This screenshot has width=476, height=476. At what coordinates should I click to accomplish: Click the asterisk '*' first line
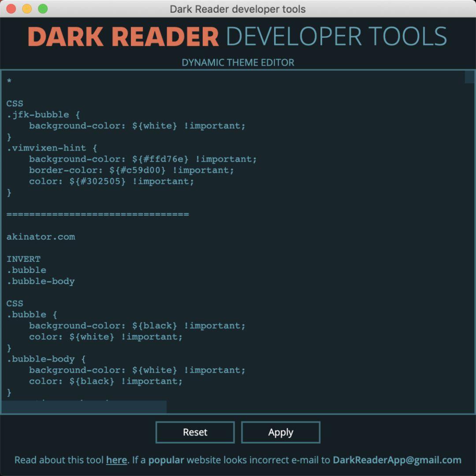(9, 81)
